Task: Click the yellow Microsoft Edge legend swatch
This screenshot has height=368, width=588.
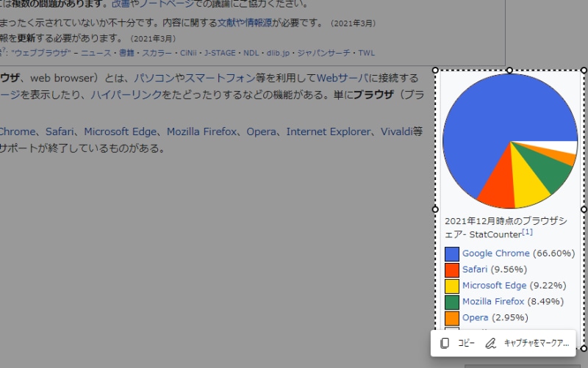Action: (x=452, y=286)
